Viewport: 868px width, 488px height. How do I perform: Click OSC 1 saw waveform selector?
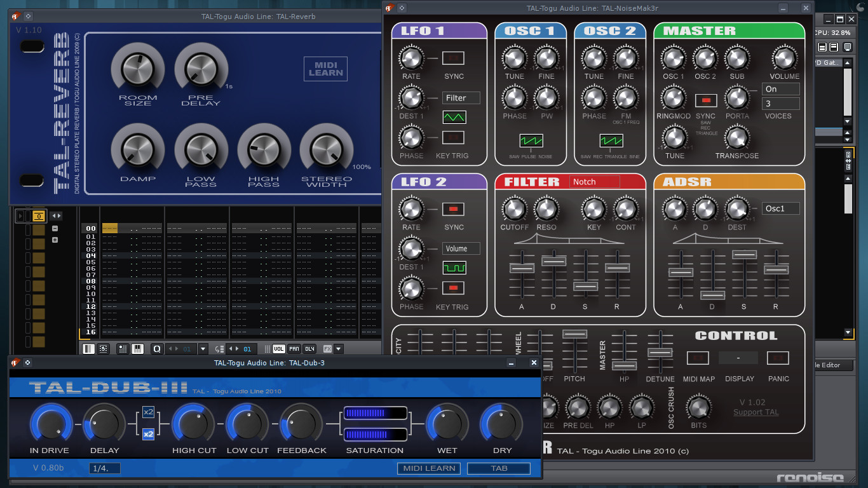coord(531,140)
